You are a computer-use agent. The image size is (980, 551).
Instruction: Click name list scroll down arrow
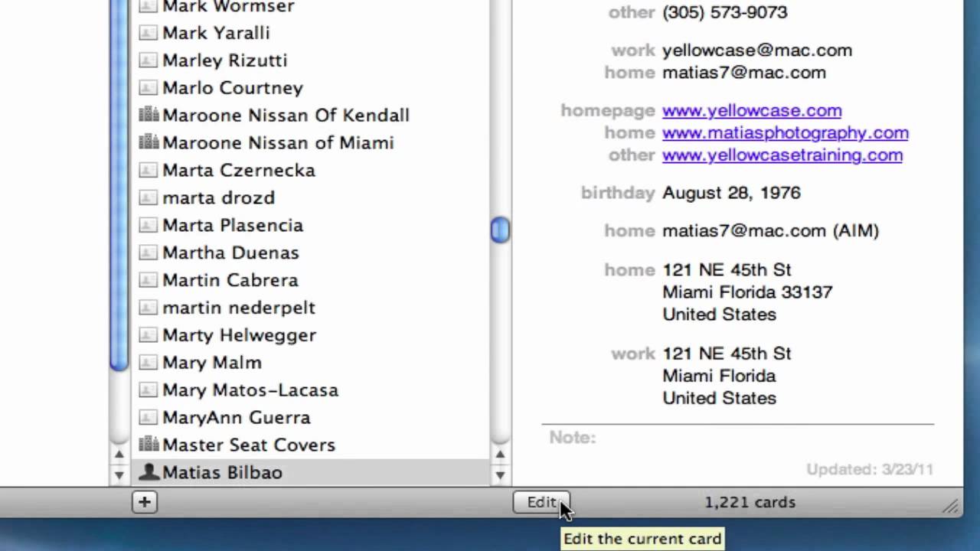[x=500, y=475]
